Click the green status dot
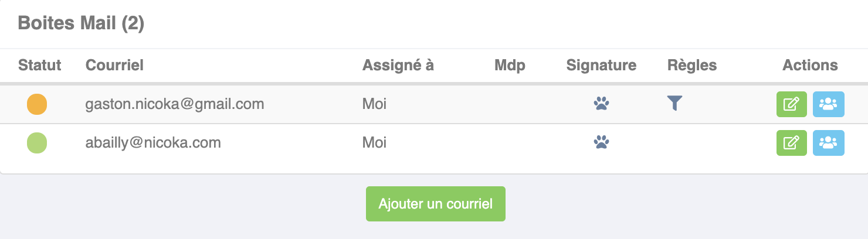This screenshot has width=868, height=239. [37, 143]
